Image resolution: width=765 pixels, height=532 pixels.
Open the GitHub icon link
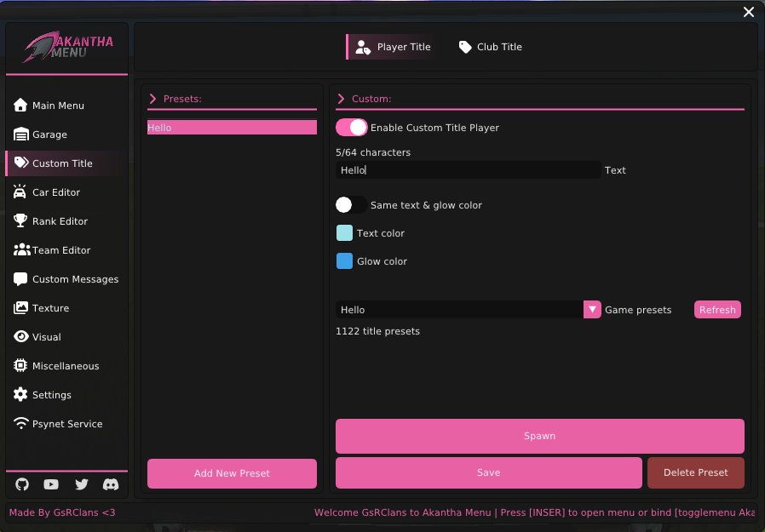(22, 484)
